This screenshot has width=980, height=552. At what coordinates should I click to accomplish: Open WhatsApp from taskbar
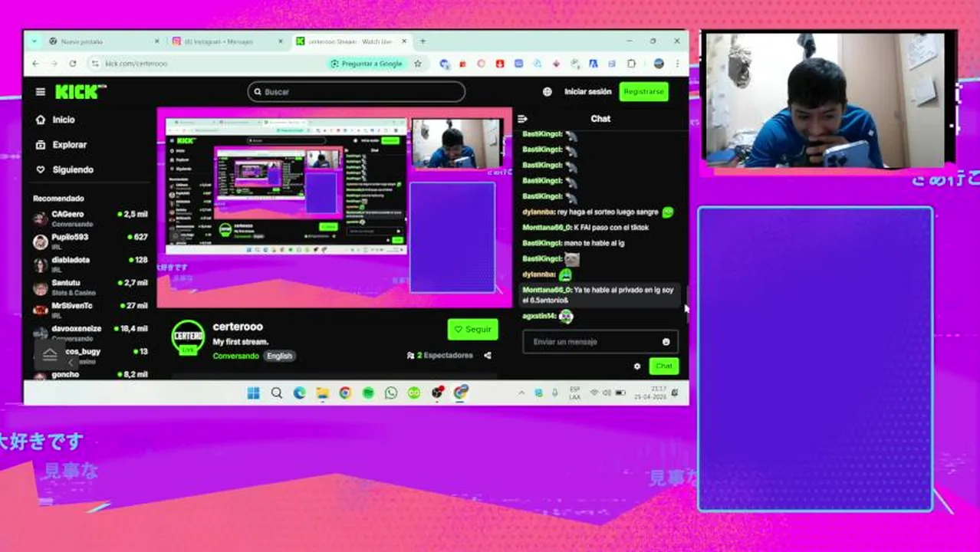point(391,393)
